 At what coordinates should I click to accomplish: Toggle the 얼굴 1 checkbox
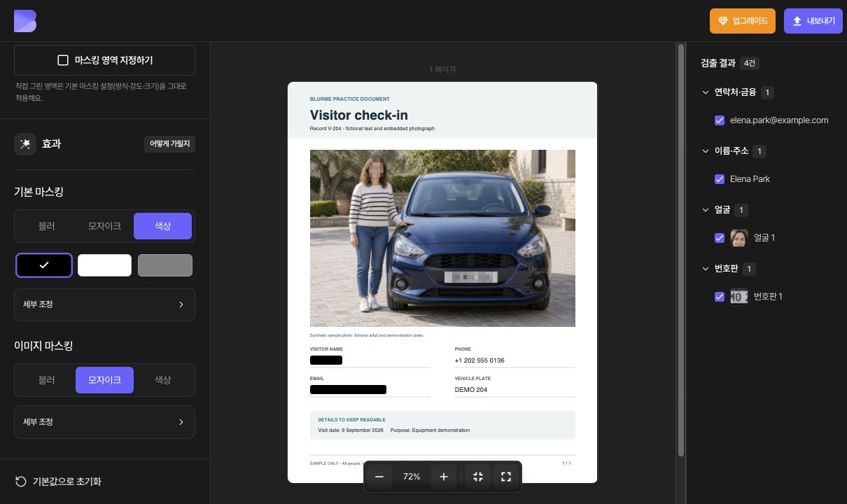click(720, 238)
